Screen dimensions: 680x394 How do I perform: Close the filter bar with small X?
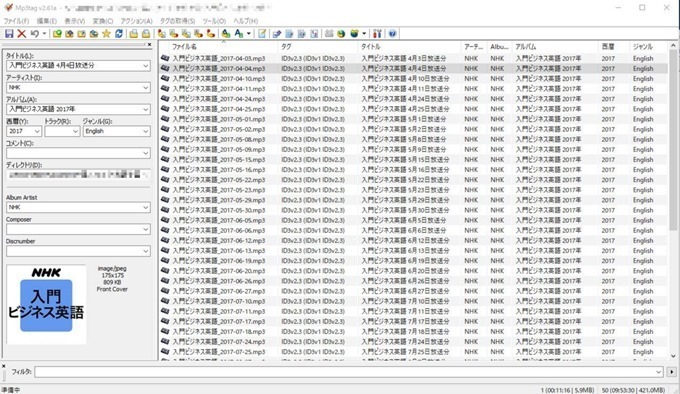click(x=3, y=366)
